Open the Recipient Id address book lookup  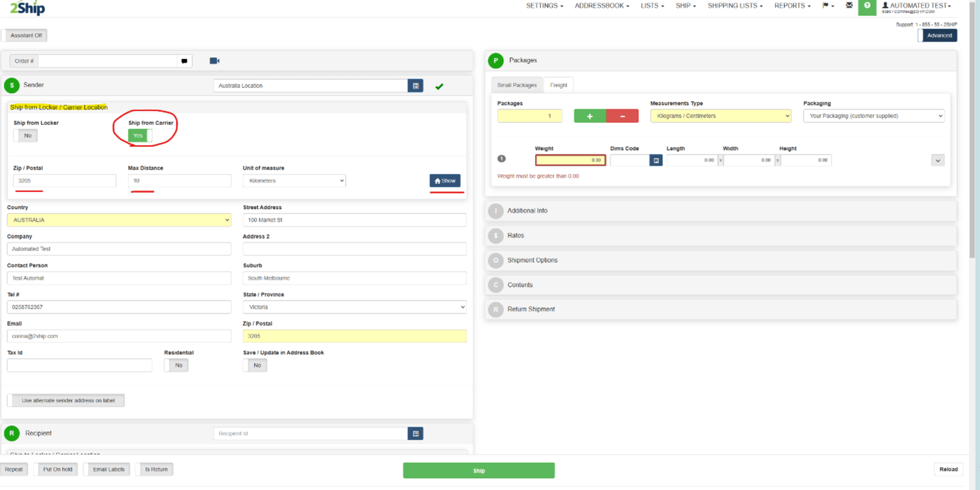point(415,433)
